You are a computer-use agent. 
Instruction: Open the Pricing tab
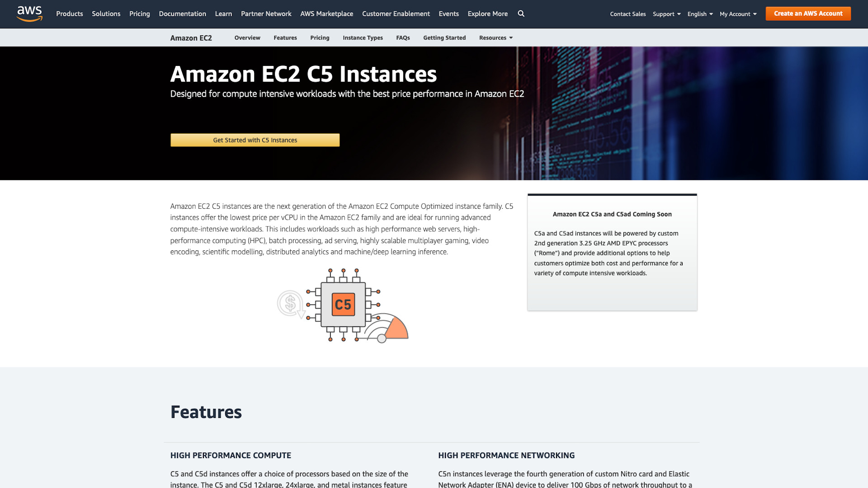(320, 38)
